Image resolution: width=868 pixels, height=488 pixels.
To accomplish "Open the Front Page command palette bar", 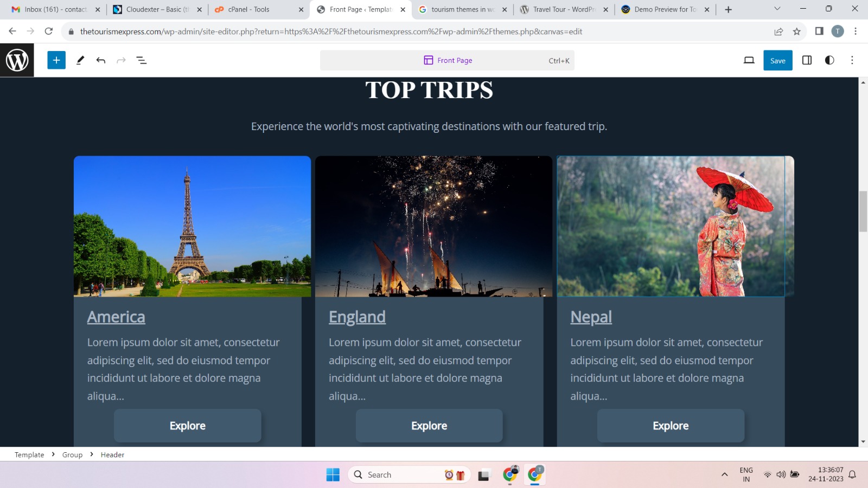I will (447, 60).
